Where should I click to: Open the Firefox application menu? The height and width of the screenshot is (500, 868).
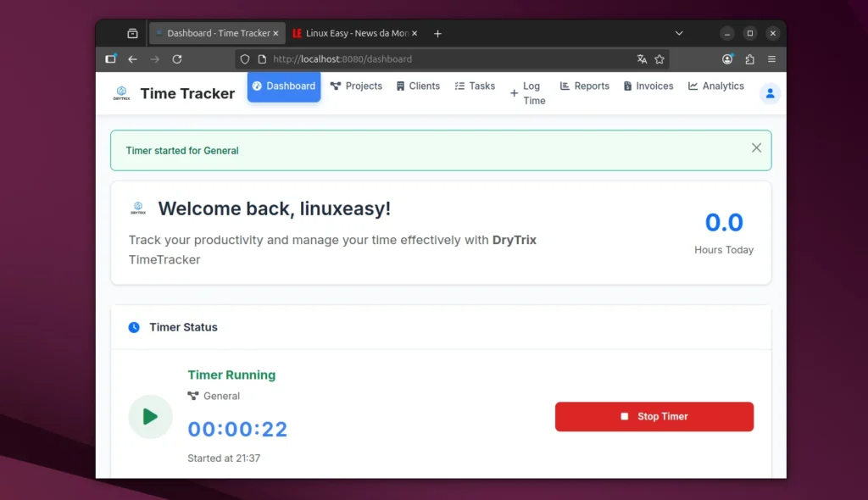772,59
